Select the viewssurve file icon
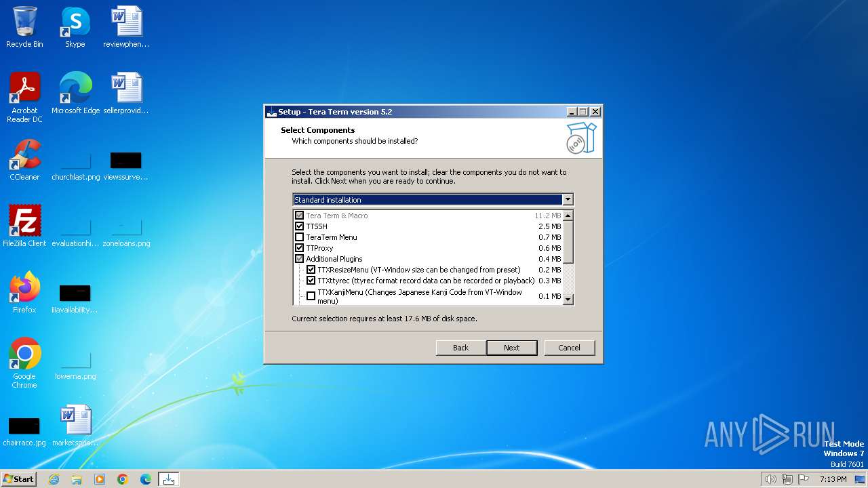Screen dimensions: 868x488 (x=126, y=165)
